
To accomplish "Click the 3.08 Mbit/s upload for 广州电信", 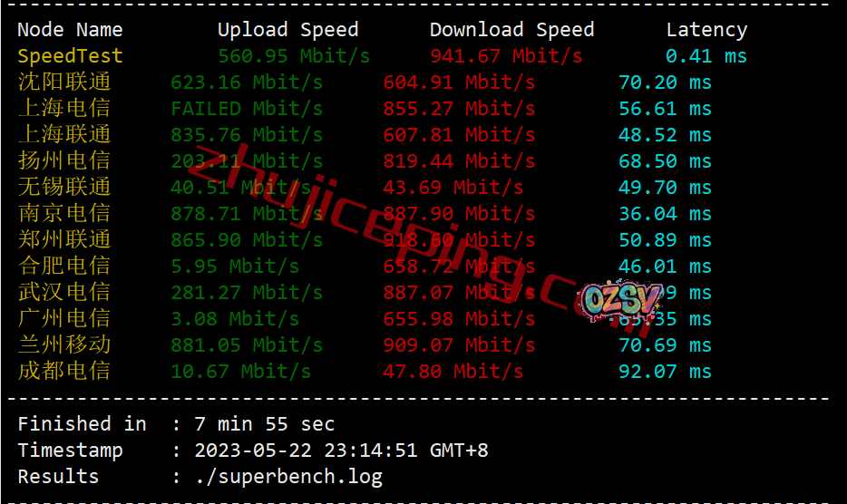I will pos(235,319).
